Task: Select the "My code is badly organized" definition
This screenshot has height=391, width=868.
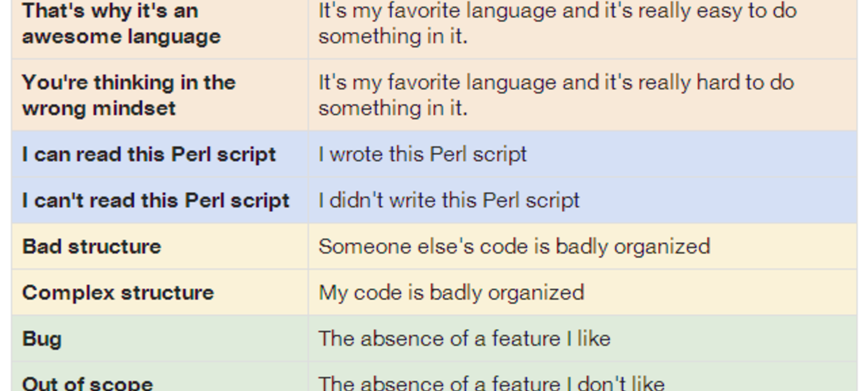Action: pos(451,293)
